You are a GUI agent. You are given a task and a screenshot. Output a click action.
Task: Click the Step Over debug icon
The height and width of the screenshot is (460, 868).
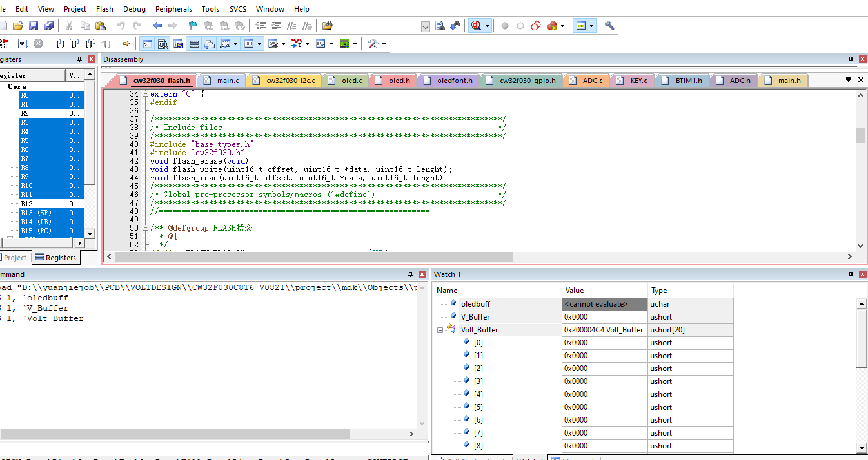pos(75,44)
